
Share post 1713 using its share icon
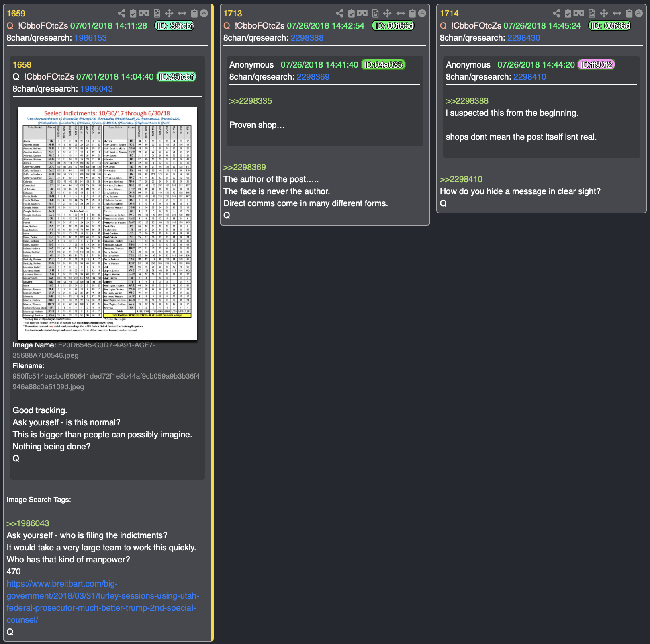(x=339, y=13)
